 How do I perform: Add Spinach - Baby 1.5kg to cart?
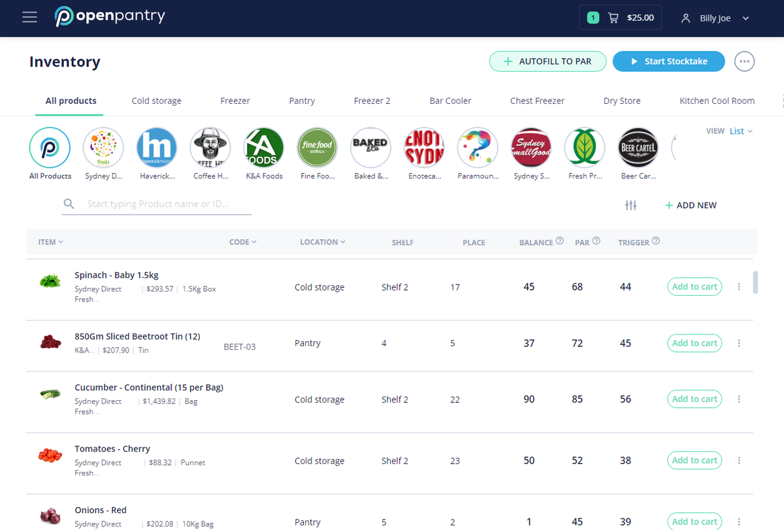pyautogui.click(x=694, y=287)
